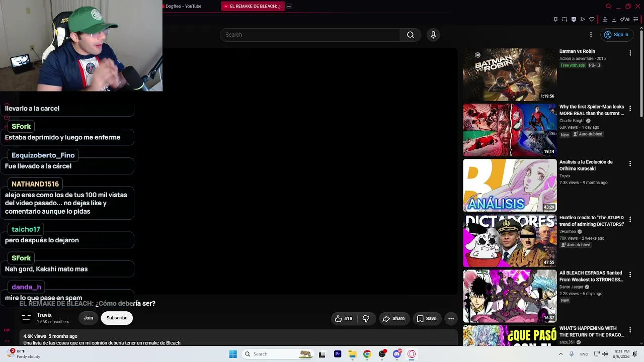Image resolution: width=644 pixels, height=362 pixels.
Task: Open options for Batman vs Robin video
Action: coord(630,53)
